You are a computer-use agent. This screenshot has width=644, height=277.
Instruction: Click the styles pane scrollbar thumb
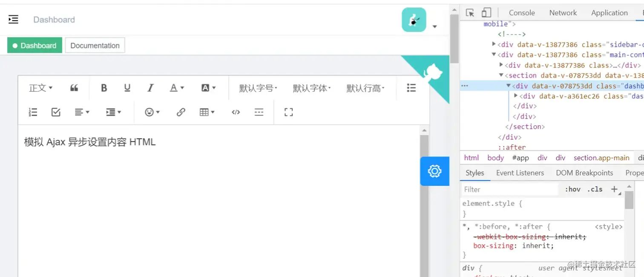click(x=629, y=200)
